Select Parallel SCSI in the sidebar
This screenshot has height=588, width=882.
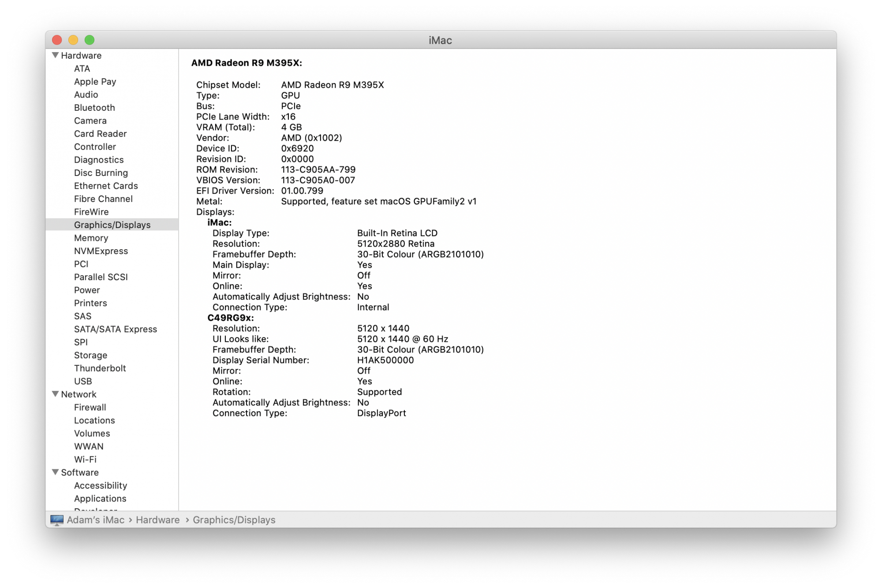pos(101,277)
